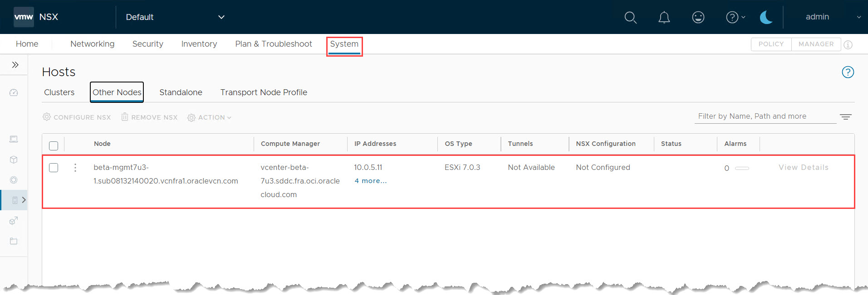Click the alarms count bar indicator
The width and height of the screenshot is (868, 295).
(742, 168)
